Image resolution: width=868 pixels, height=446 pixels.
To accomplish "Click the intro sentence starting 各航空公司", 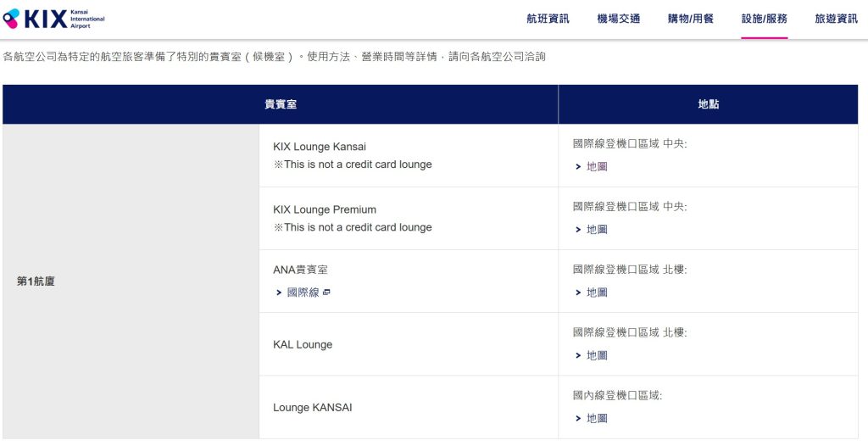I will [275, 57].
